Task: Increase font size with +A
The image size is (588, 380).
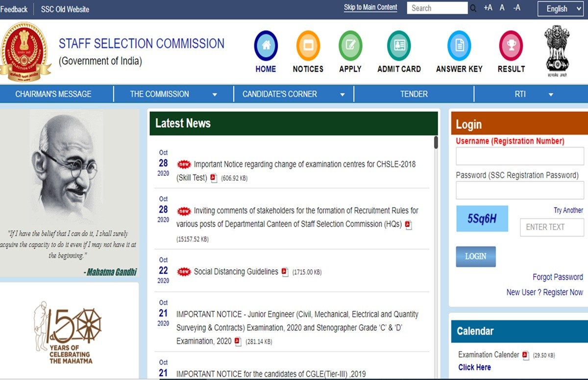Action: click(488, 8)
